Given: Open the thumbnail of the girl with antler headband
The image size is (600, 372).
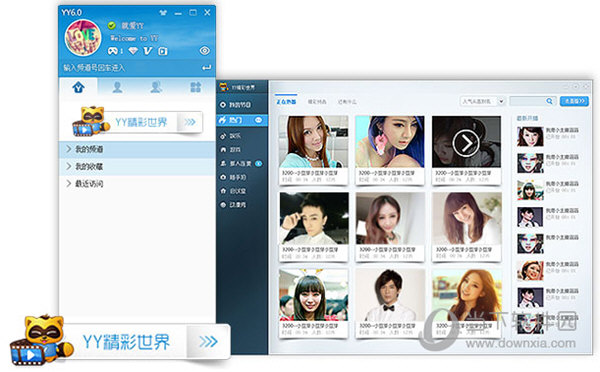Looking at the screenshot, I should pos(314,295).
